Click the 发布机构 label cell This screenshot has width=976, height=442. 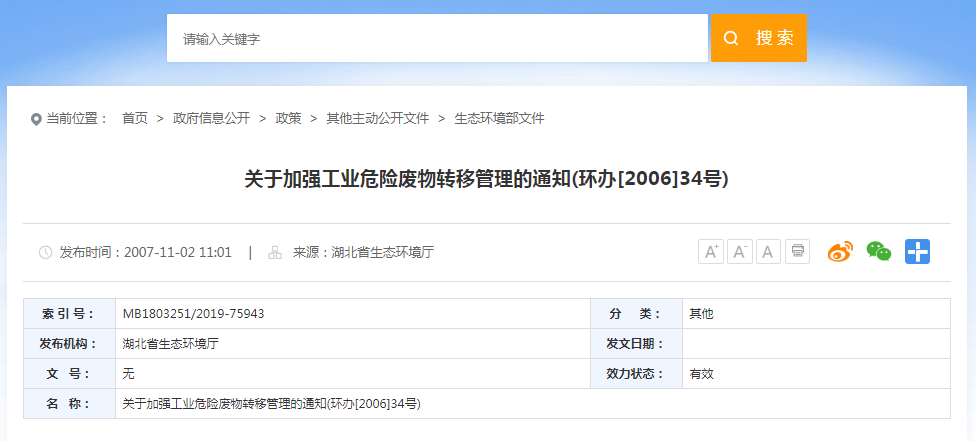pos(70,344)
